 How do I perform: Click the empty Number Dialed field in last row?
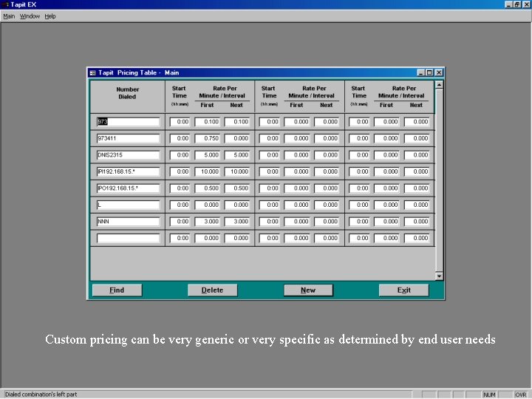pos(129,238)
